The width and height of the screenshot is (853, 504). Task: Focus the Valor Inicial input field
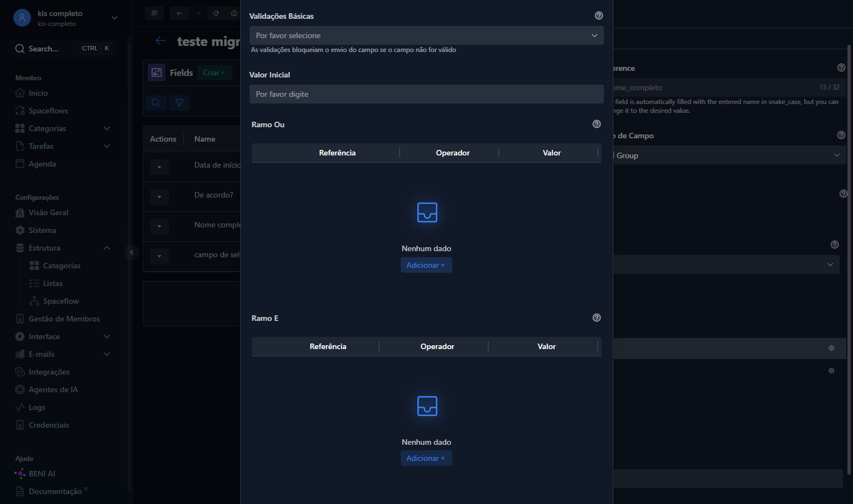tap(426, 94)
